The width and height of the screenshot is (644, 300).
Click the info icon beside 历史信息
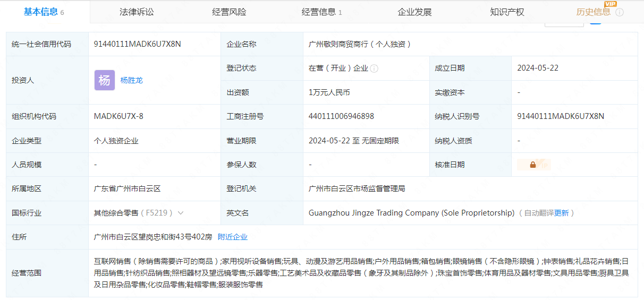pyautogui.click(x=620, y=12)
